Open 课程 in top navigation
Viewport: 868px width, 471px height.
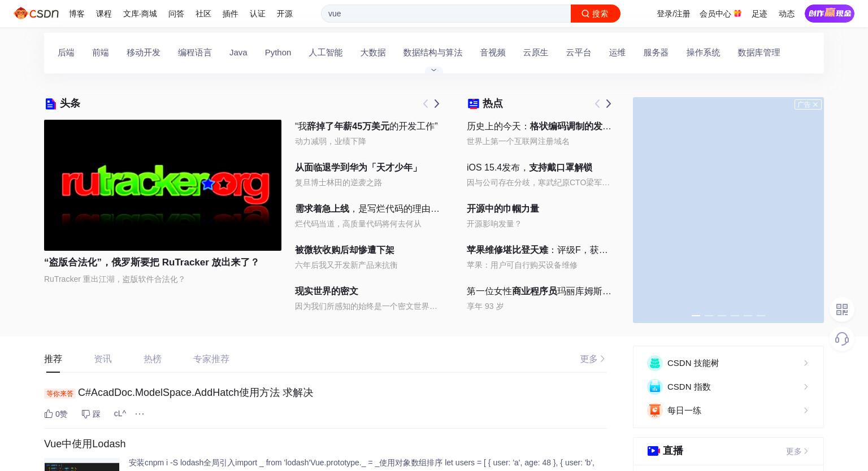[x=104, y=14]
